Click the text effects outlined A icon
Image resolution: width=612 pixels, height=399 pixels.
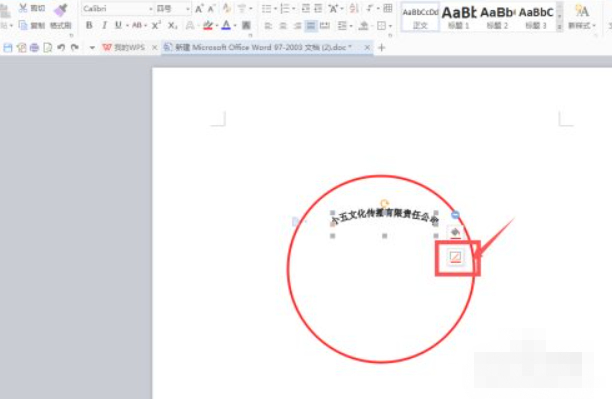pyautogui.click(x=190, y=26)
